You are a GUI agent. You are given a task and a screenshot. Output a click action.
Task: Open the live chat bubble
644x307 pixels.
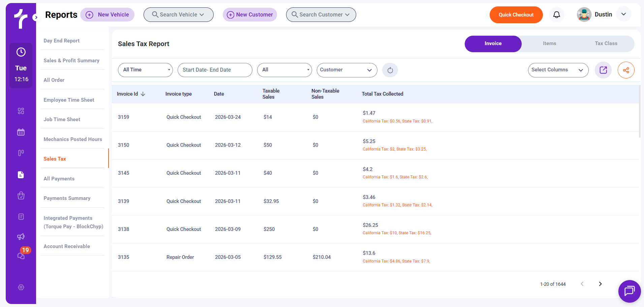(x=629, y=291)
